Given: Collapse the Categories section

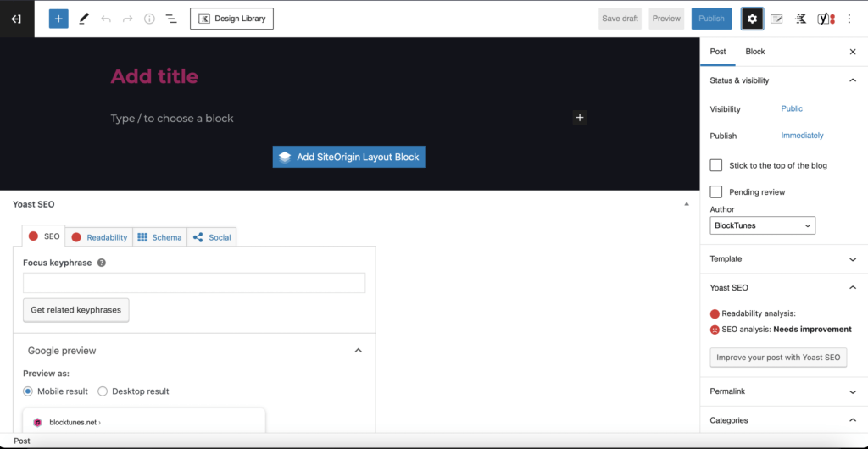Looking at the screenshot, I should (784, 420).
